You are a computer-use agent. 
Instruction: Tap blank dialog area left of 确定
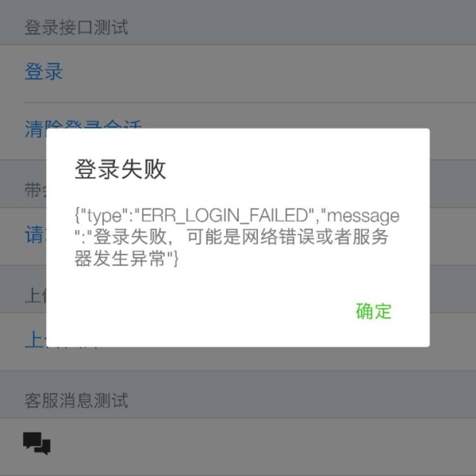click(x=198, y=311)
